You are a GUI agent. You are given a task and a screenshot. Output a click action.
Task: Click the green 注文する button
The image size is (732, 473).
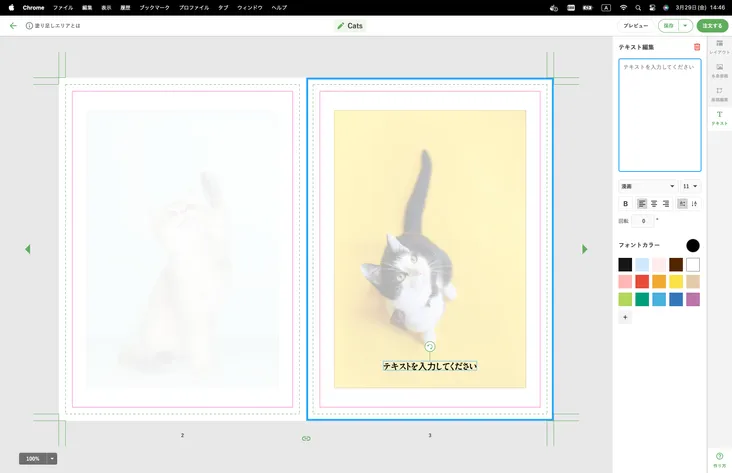click(x=712, y=26)
